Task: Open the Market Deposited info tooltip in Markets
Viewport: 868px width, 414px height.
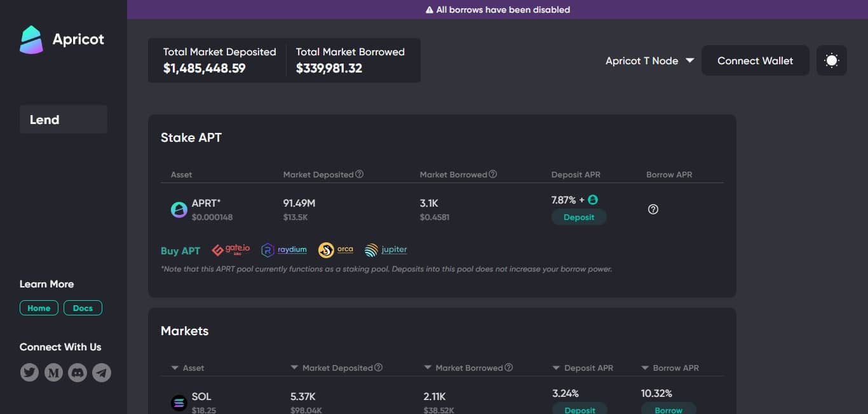Action: click(379, 367)
